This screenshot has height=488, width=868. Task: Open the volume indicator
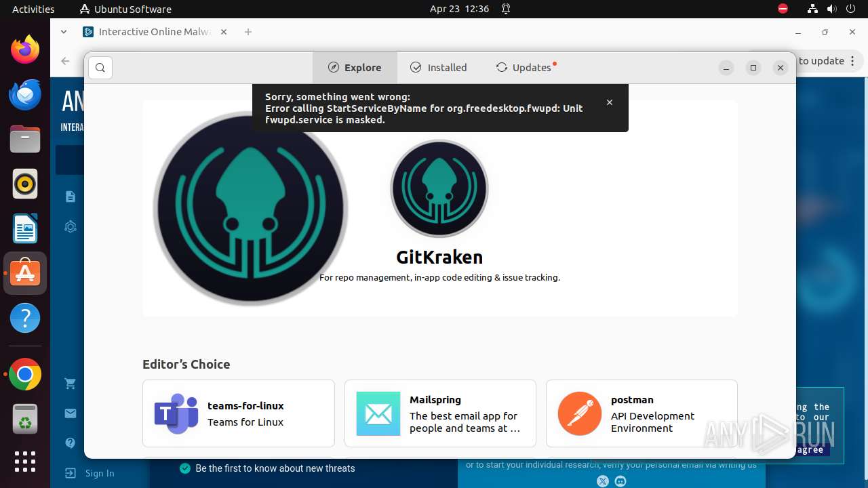click(x=832, y=9)
